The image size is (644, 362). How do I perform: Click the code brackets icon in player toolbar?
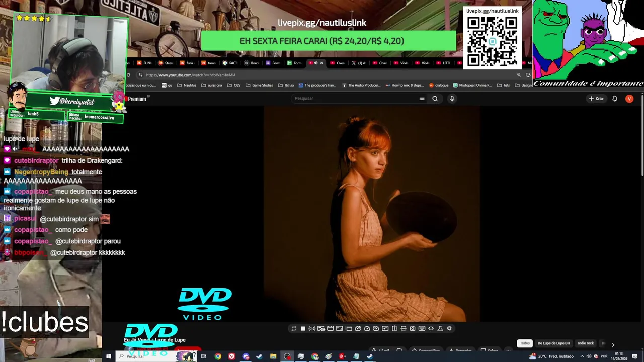pyautogui.click(x=431, y=328)
